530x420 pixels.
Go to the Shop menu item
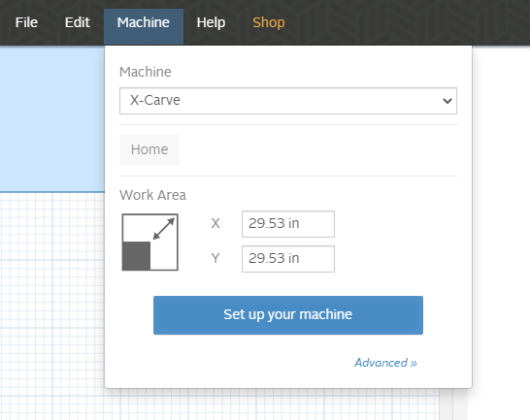click(269, 22)
